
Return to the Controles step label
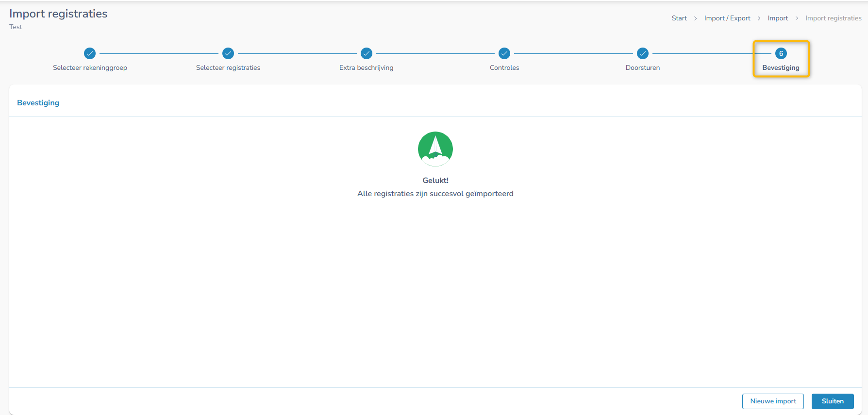(x=504, y=67)
